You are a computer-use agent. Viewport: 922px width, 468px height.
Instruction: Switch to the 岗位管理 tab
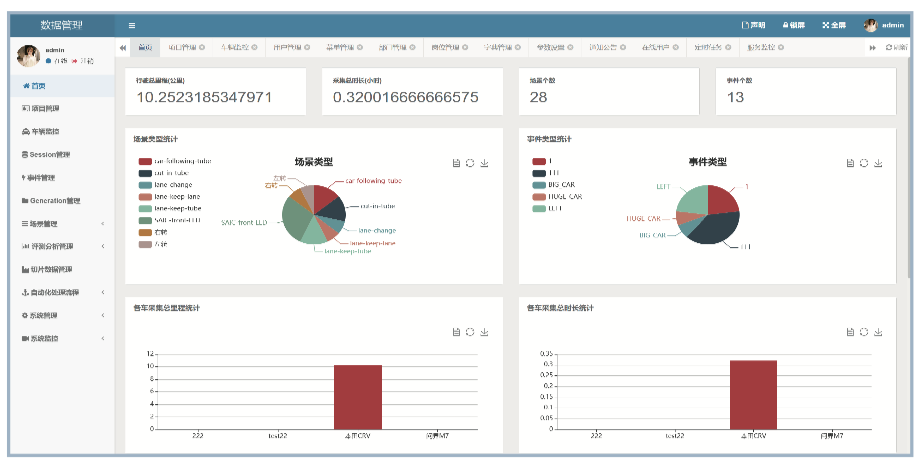coord(450,48)
